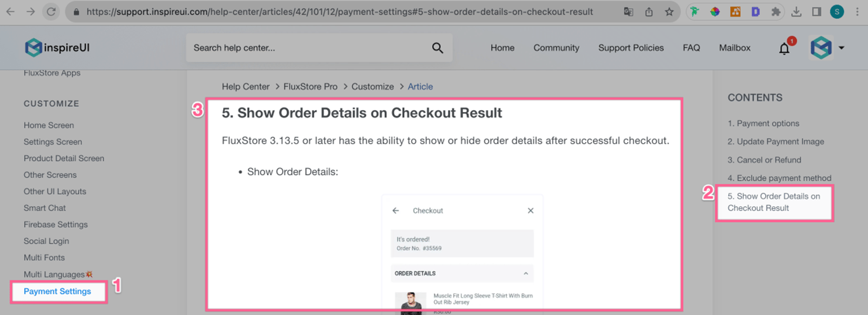Open FluxStore Apps sidebar link

(52, 73)
